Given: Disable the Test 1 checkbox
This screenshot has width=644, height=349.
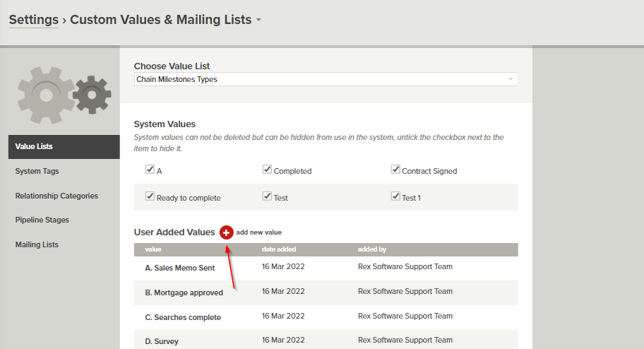Looking at the screenshot, I should (395, 196).
